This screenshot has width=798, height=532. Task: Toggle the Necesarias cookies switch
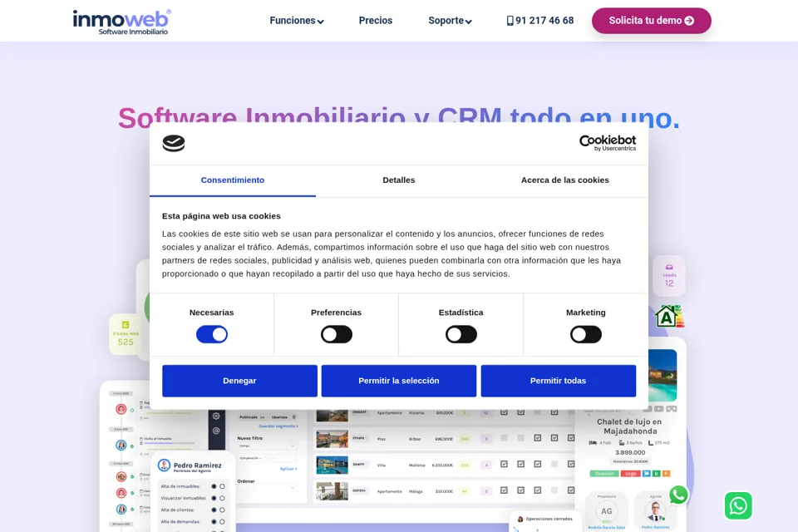click(x=212, y=334)
